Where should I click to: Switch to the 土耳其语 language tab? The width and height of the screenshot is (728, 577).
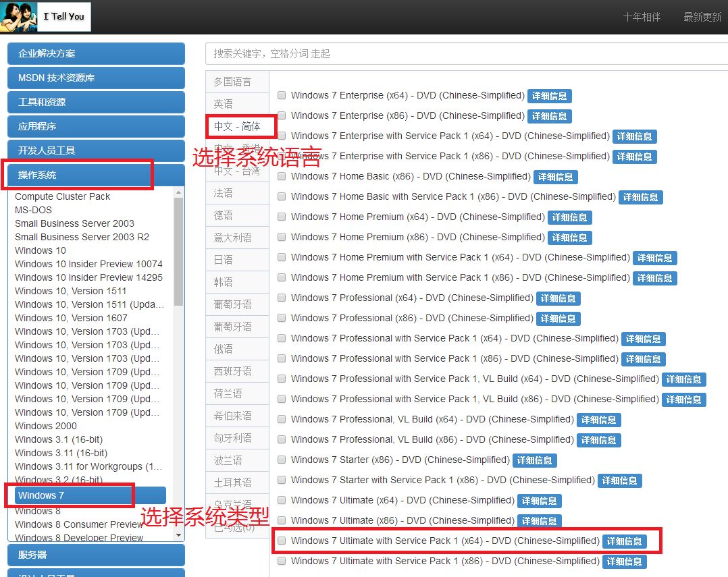tap(237, 483)
